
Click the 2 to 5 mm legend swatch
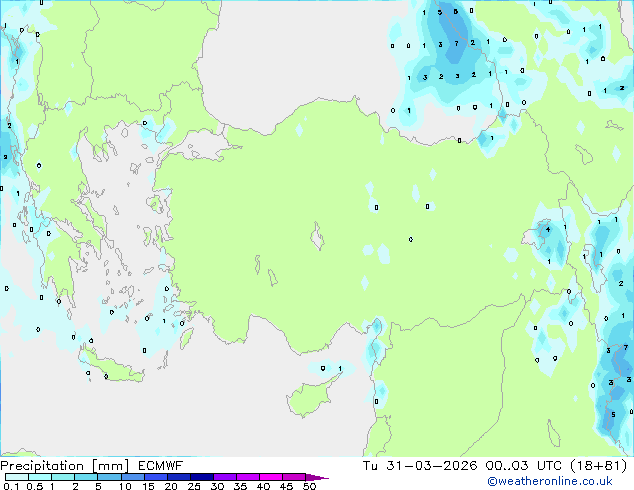(x=86, y=477)
